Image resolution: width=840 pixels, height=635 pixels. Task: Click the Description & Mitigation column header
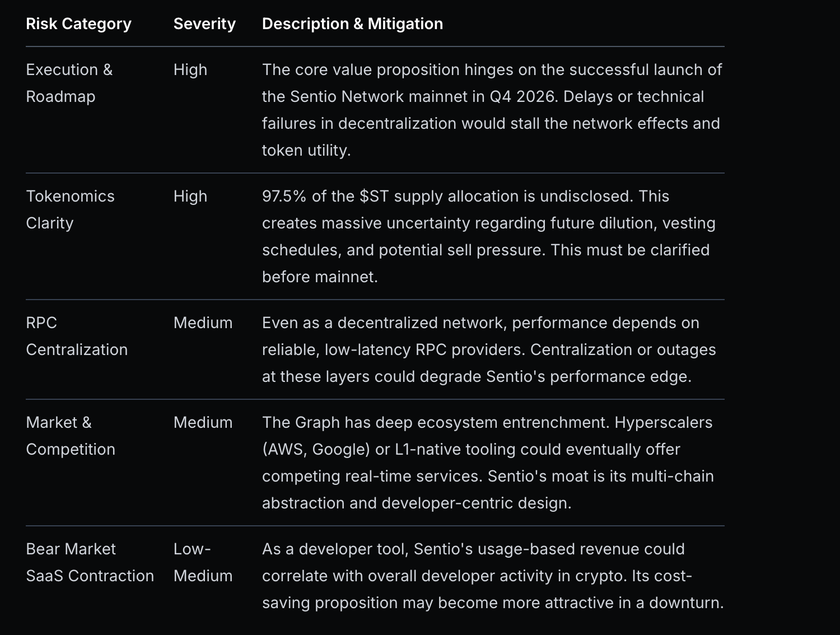(352, 24)
